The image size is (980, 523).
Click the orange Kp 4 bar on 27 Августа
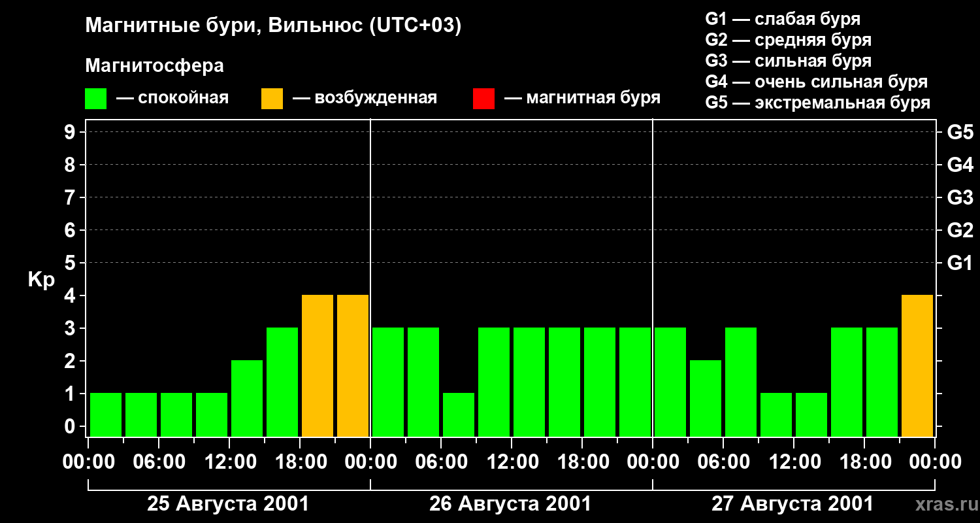pos(917,365)
